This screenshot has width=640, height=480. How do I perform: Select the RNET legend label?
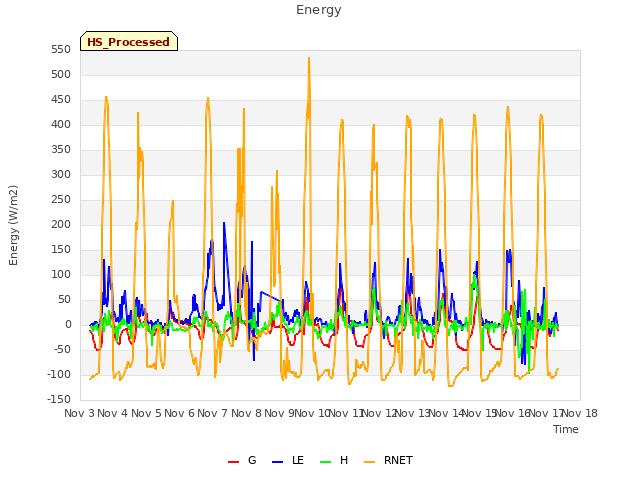click(398, 460)
